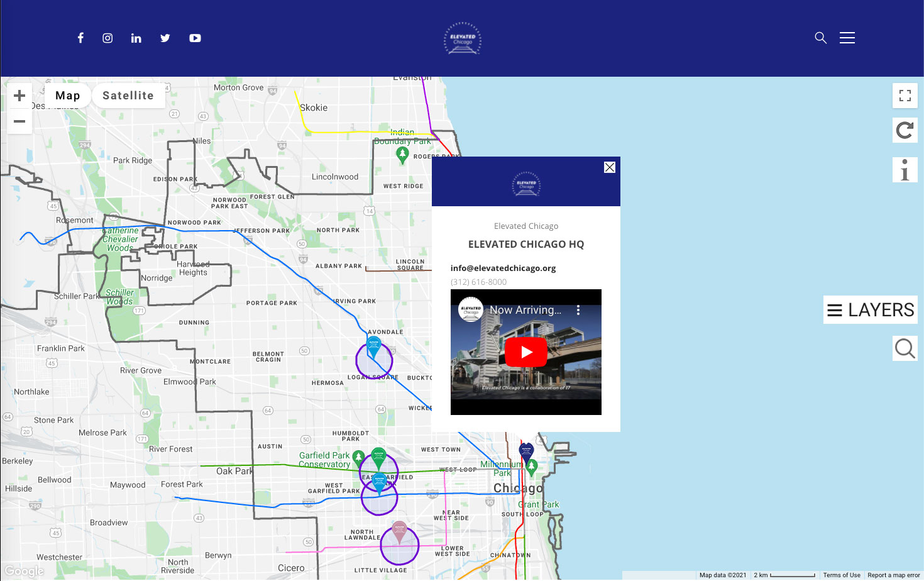Switch to Satellite map view
924x581 pixels.
point(128,95)
